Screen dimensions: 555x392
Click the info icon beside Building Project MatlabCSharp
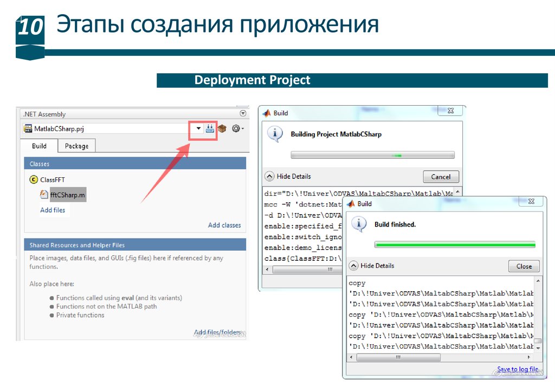point(275,134)
